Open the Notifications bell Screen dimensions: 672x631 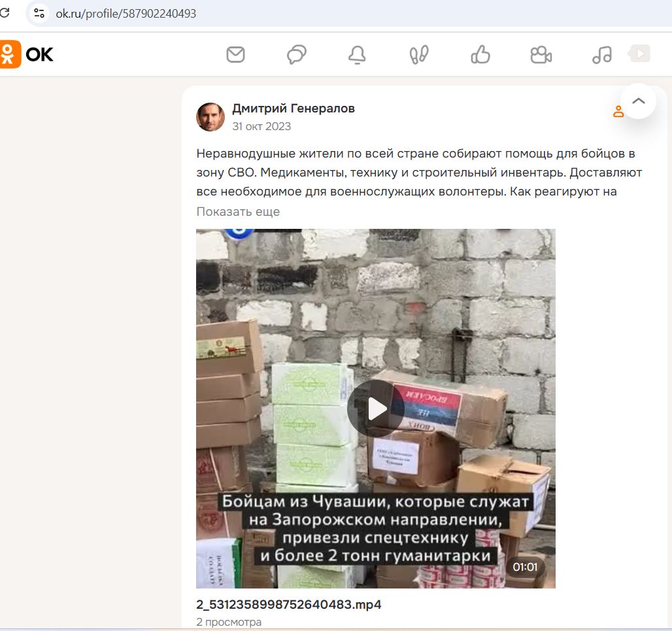pos(357,56)
